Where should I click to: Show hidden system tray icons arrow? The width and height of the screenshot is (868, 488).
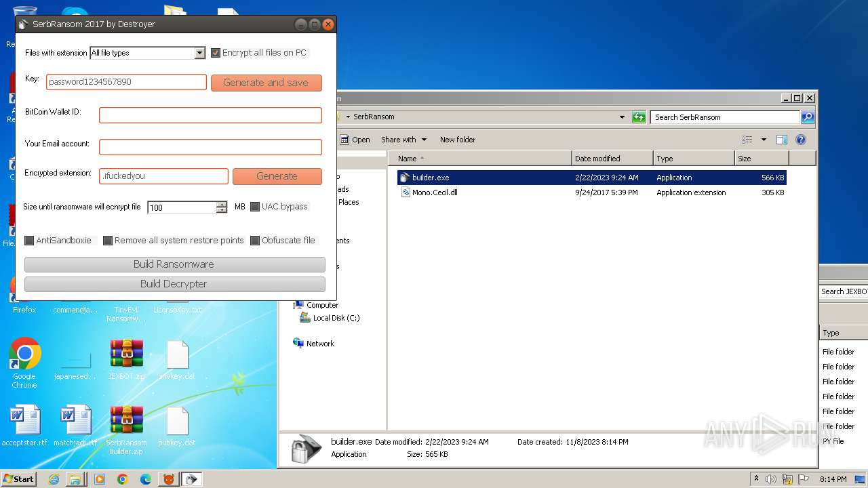[756, 479]
